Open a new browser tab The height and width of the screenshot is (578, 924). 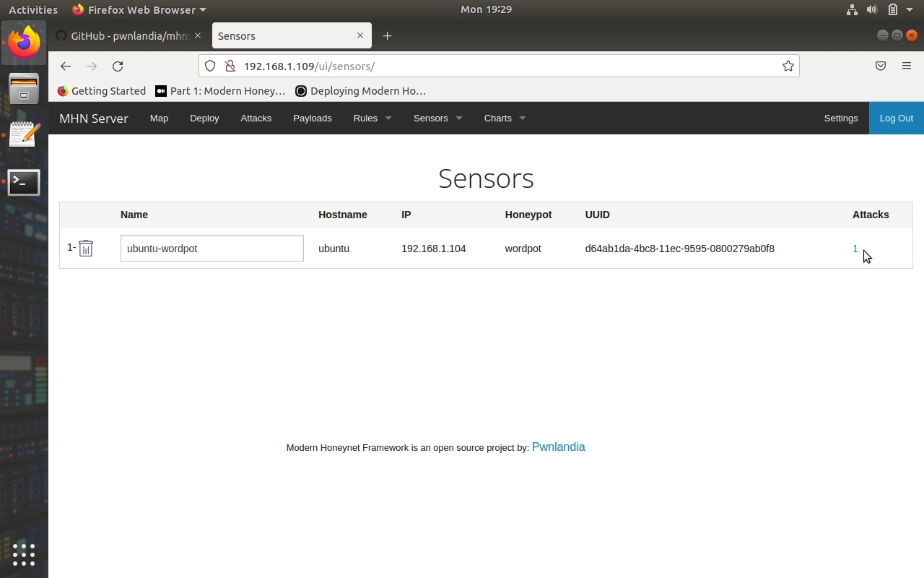pos(388,36)
